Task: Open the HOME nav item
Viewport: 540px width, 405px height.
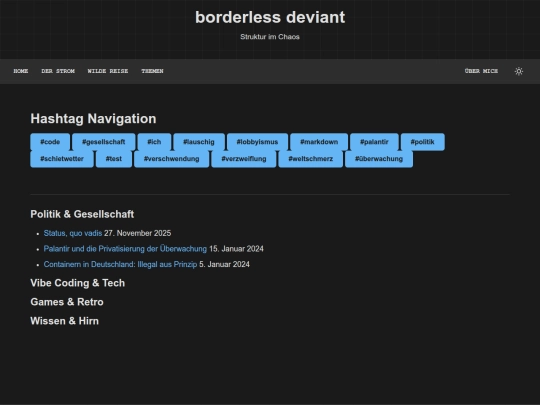Action: click(21, 71)
